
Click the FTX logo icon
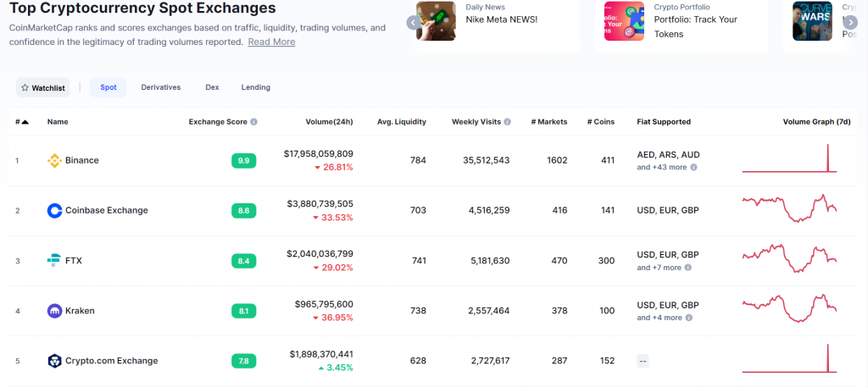click(54, 260)
